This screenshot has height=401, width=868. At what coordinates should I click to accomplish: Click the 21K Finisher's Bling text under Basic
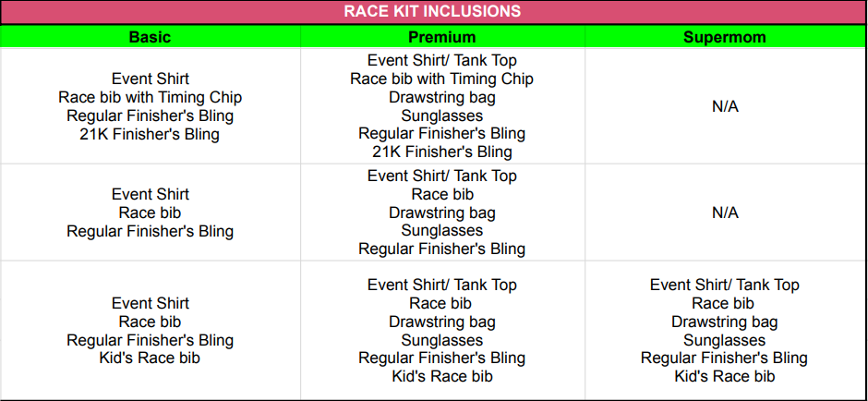click(x=150, y=134)
